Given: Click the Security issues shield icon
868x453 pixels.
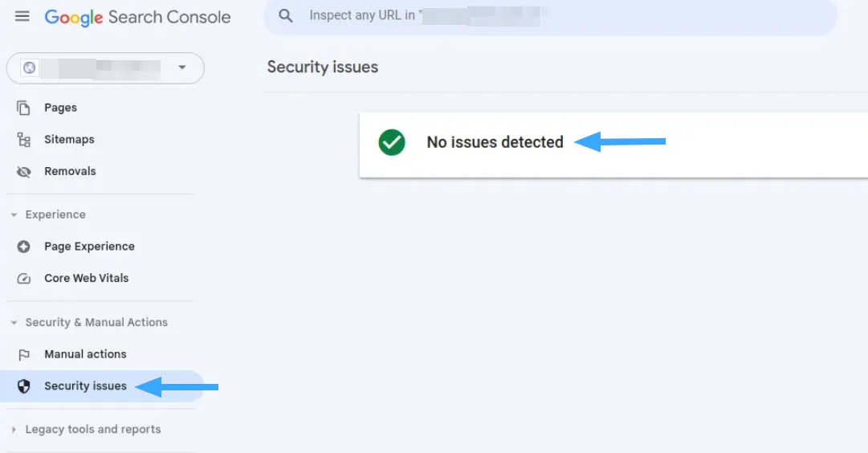Looking at the screenshot, I should (x=24, y=386).
